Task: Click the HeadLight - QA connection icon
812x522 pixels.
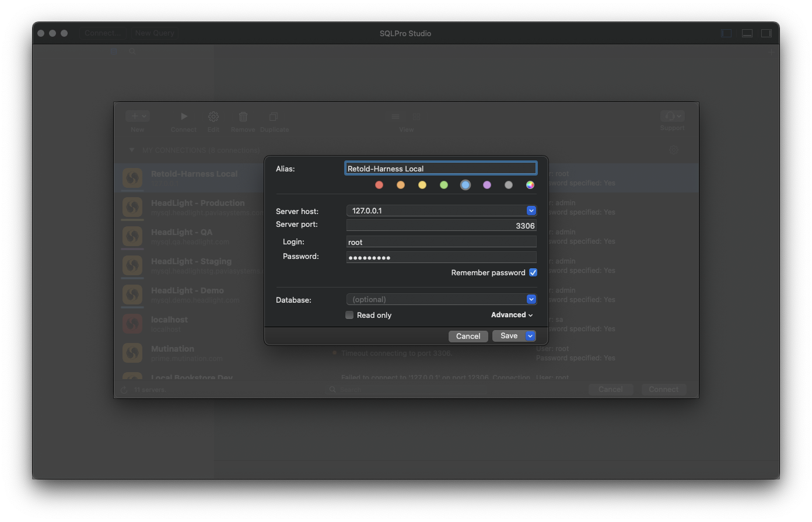Action: coord(132,236)
